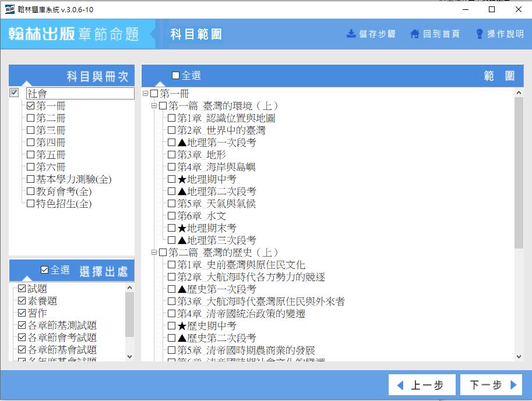Check 第1章_史前臺灣與原住民文化
Screen dimensions: 532x401
[172, 264]
